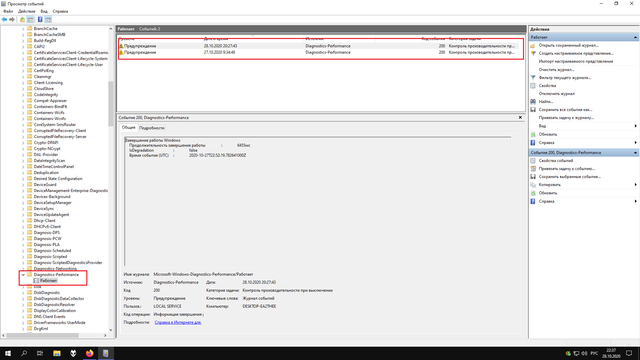Open the Файл menu
Screen dimensions: 640x360
coord(8,11)
